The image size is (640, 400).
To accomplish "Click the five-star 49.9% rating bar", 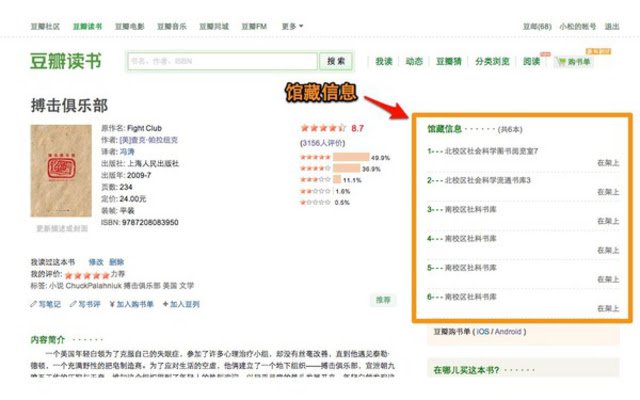I will coord(351,157).
